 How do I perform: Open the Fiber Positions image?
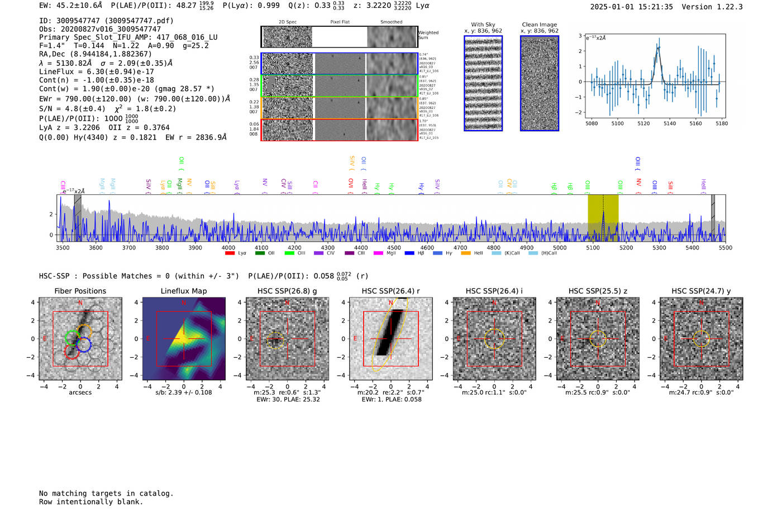80,339
